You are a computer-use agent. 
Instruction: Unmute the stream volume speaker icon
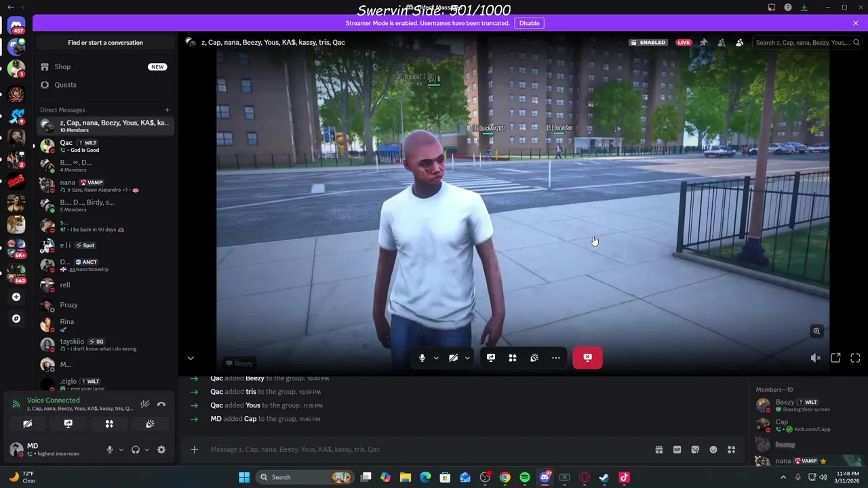[816, 358]
